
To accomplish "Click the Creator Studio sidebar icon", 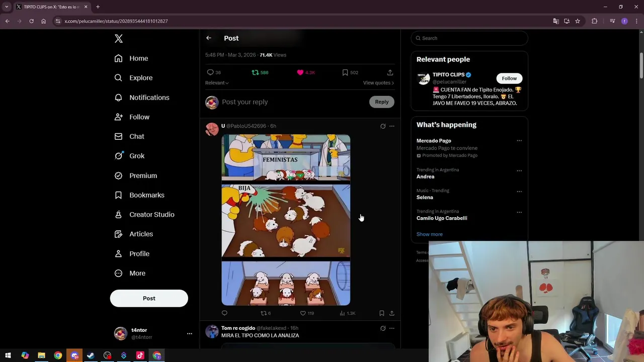I will [x=118, y=215].
